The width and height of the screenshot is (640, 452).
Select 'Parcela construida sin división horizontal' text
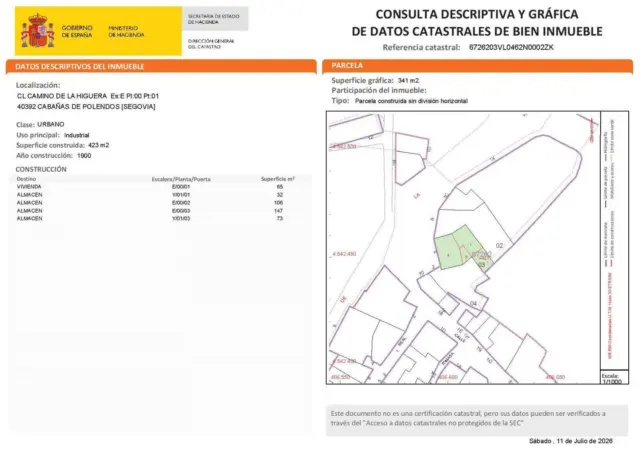tap(411, 101)
